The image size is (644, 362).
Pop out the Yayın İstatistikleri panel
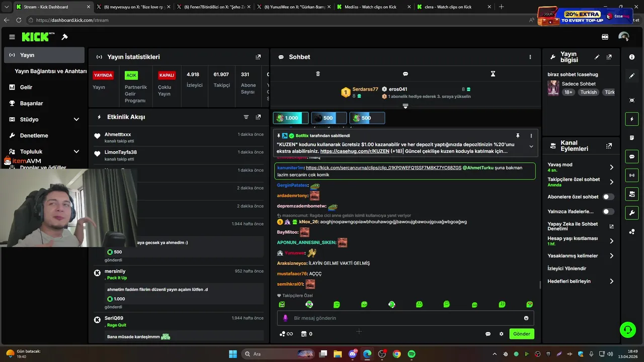258,57
